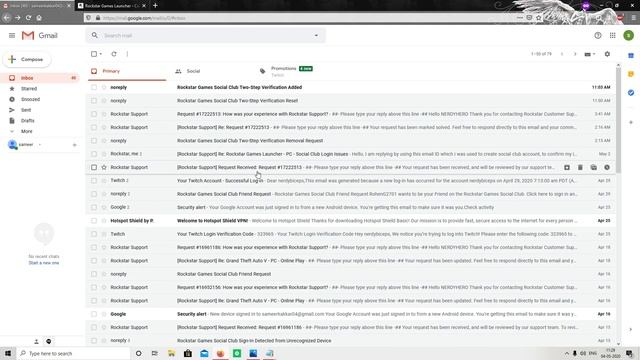Open a new browser tab
This screenshot has height=360, width=640.
155,6
